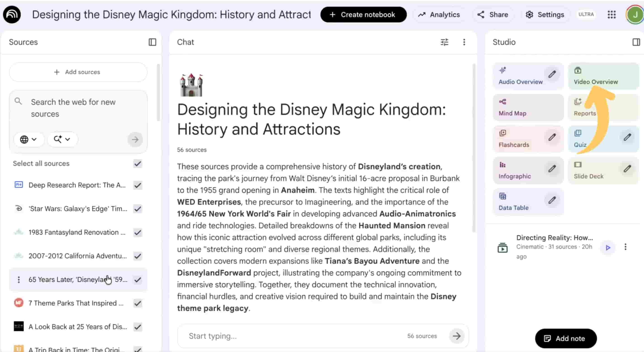Click the Add note button
This screenshot has width=644, height=352.
tap(566, 338)
